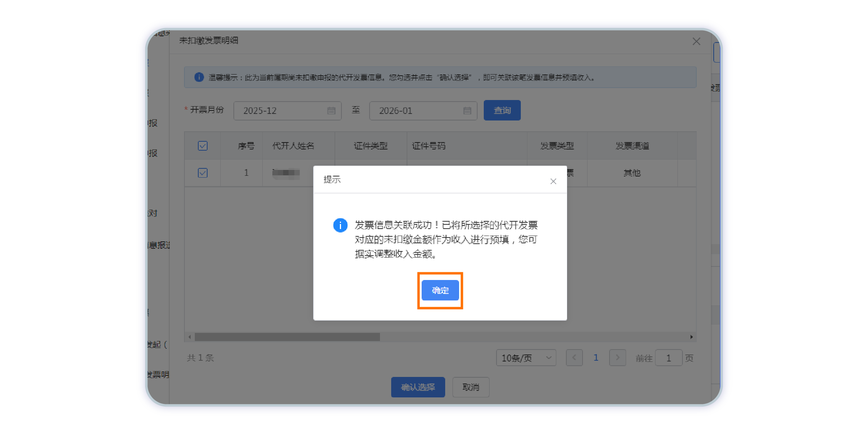Click the right arrow of the horizontal scrollbar
The height and width of the screenshot is (431, 868).
[x=691, y=337]
